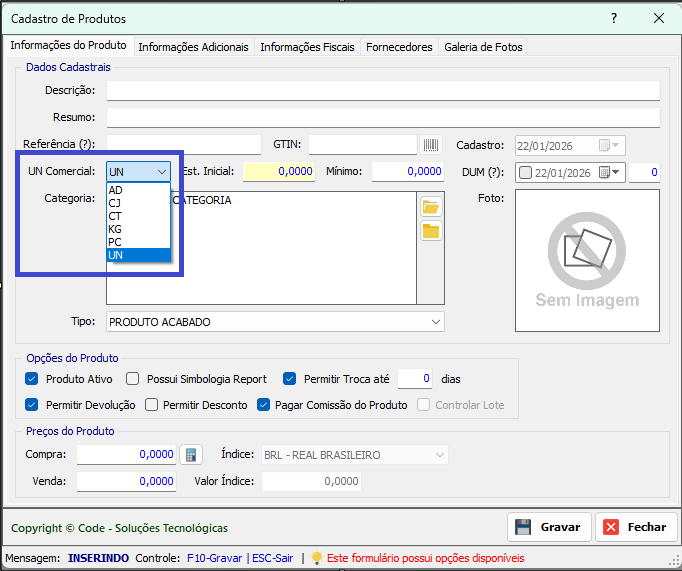Open the Galeria de Fotos tab

[483, 47]
